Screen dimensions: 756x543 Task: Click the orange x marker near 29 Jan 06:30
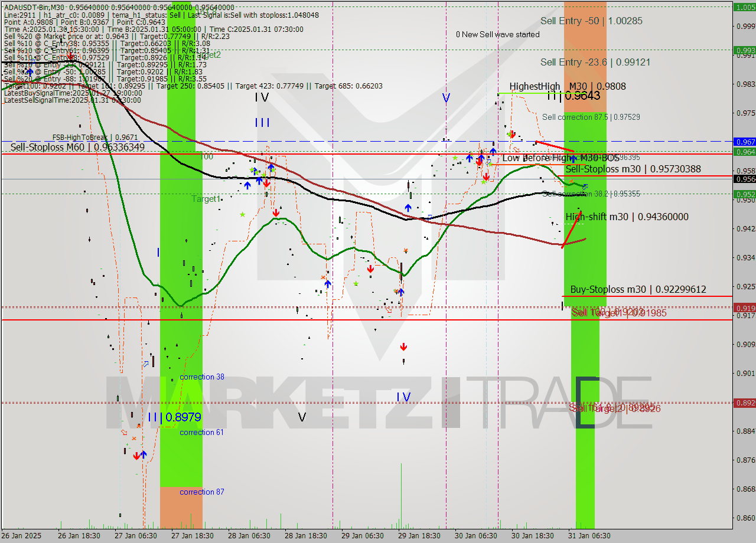pyautogui.click(x=323, y=277)
